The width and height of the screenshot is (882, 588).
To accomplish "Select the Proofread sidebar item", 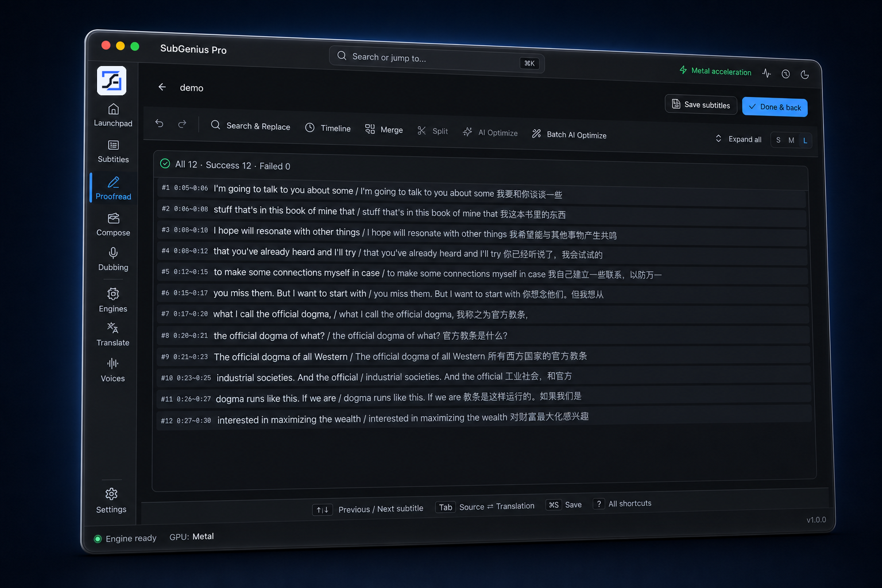I will point(113,188).
